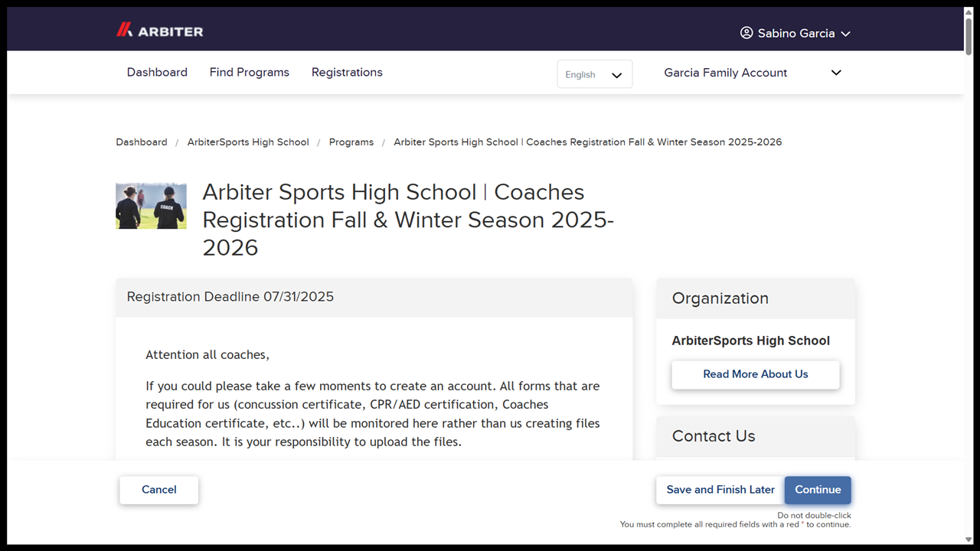Click Save and Finish Later
This screenshot has height=551, width=980.
720,490
